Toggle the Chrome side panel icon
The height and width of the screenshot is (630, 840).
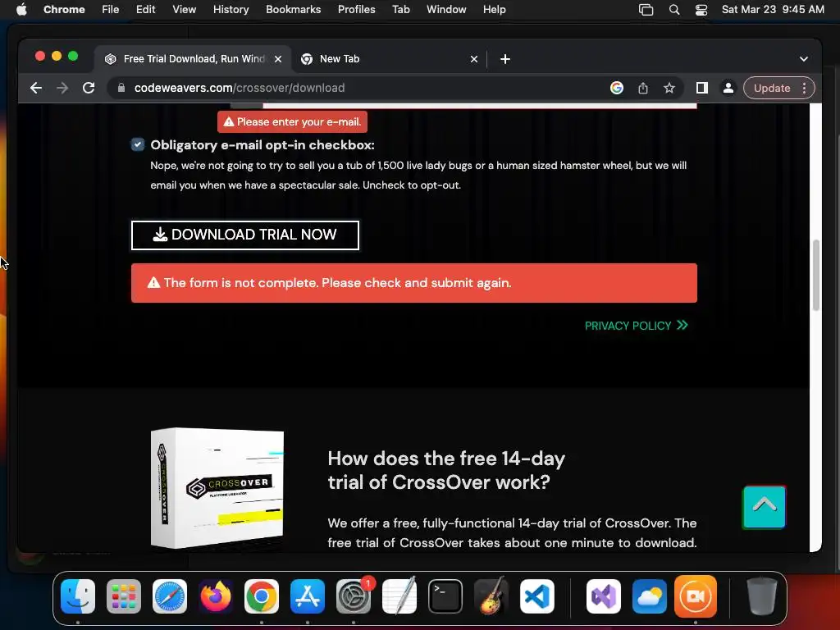pyautogui.click(x=702, y=88)
